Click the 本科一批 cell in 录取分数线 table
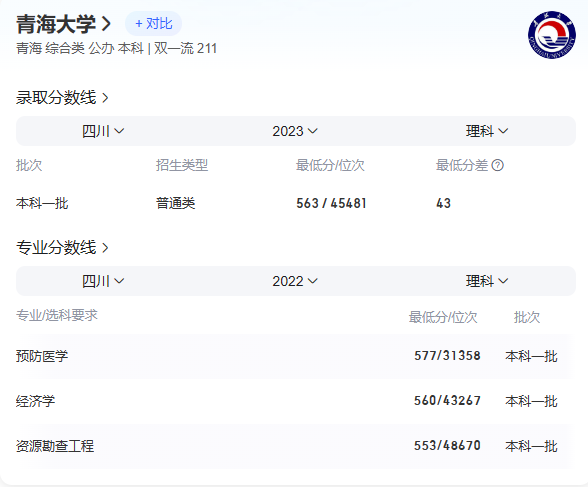588x487 pixels. point(42,204)
